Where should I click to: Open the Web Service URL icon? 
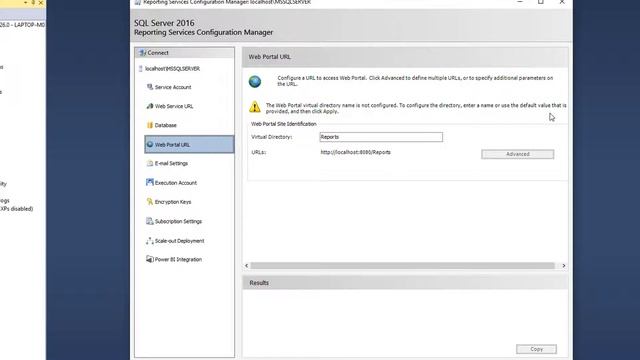[150, 106]
